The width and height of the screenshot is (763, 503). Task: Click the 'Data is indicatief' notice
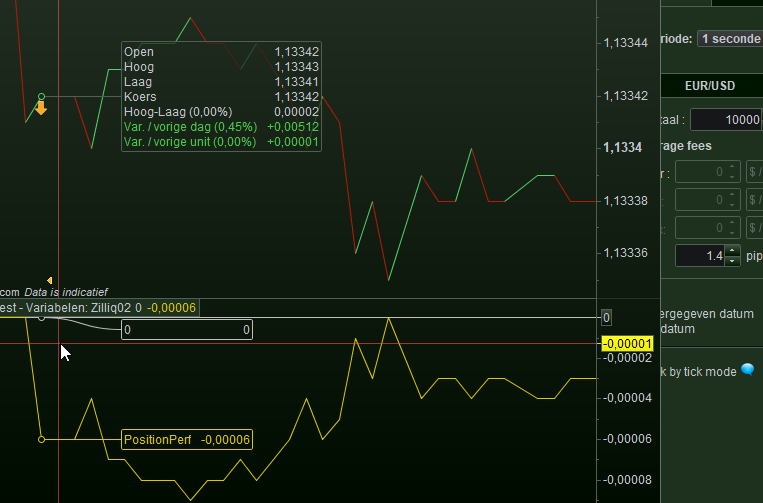tap(66, 292)
